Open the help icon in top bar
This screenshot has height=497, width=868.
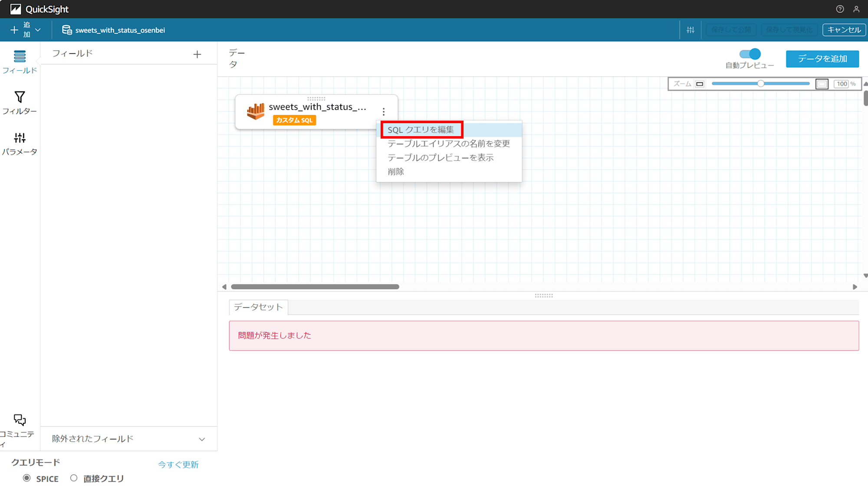point(840,9)
